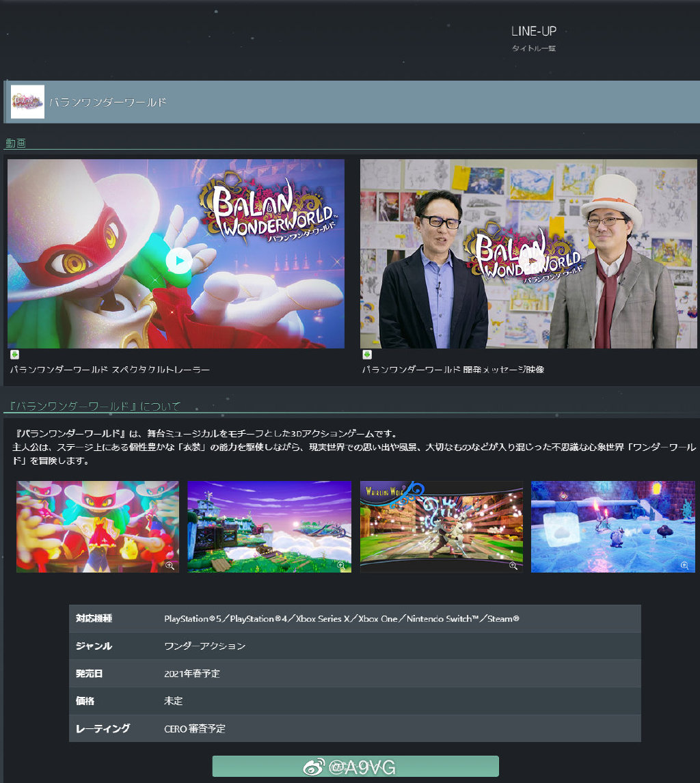The height and width of the screenshot is (783, 700).
Task: Click the '価格' row label
Action: [x=85, y=701]
